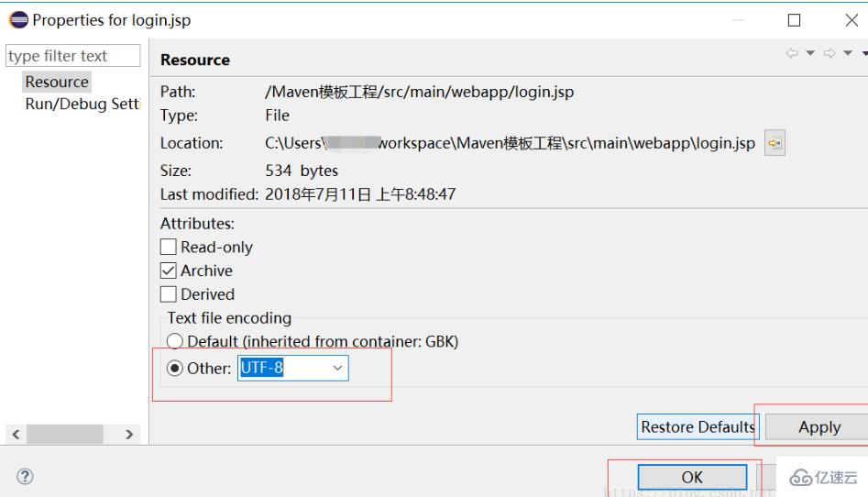Close the Properties dialog window
This screenshot has width=868, height=497.
click(x=852, y=20)
